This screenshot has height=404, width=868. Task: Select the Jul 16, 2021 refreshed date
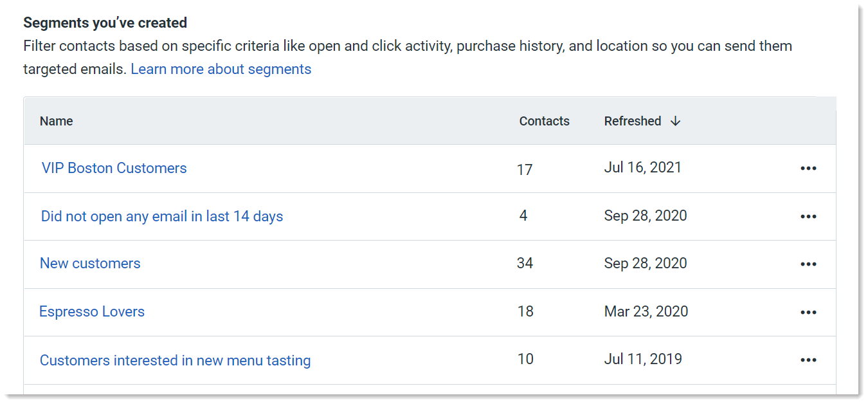pos(643,167)
